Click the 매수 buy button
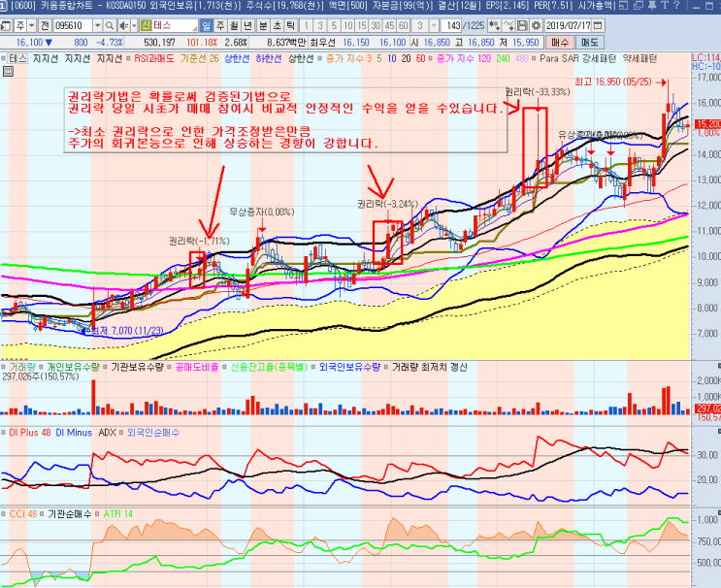 pos(560,43)
